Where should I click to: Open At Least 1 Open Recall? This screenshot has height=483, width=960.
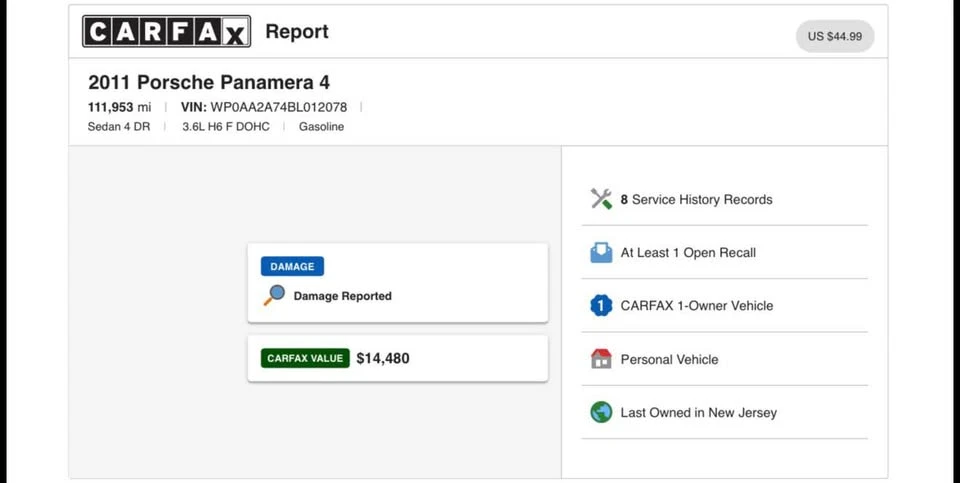pos(688,253)
